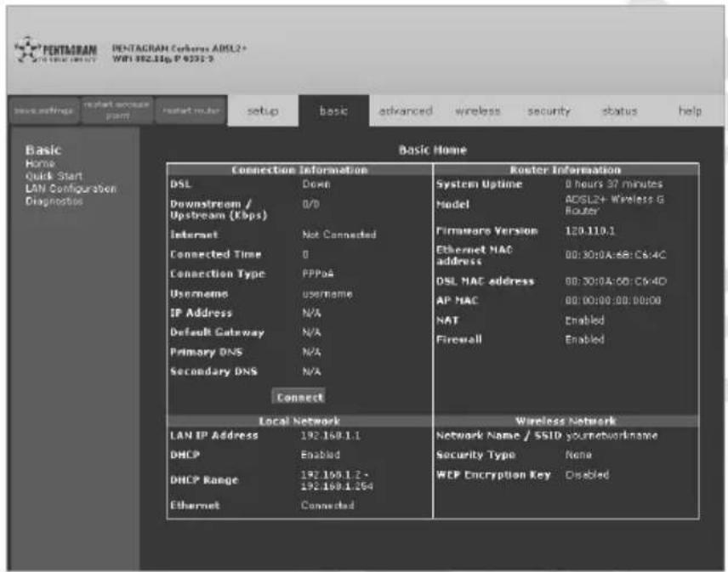
Task: Click the IP Address label
Action: pos(201,313)
